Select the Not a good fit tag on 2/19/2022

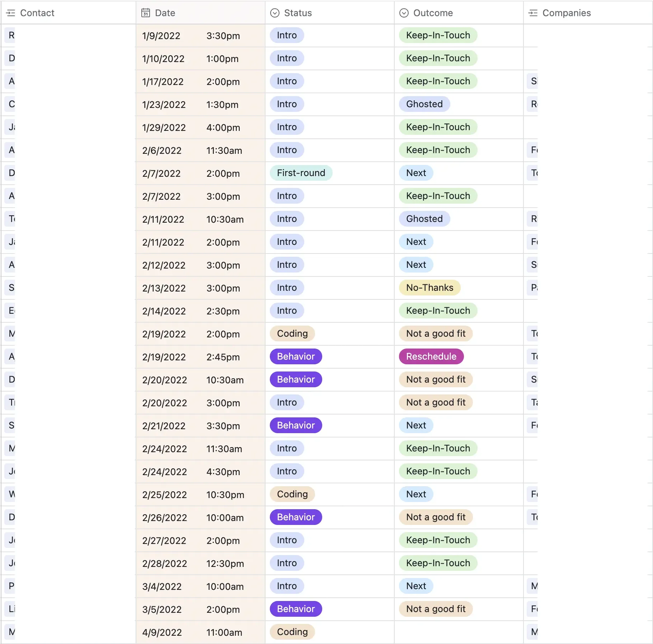click(435, 333)
